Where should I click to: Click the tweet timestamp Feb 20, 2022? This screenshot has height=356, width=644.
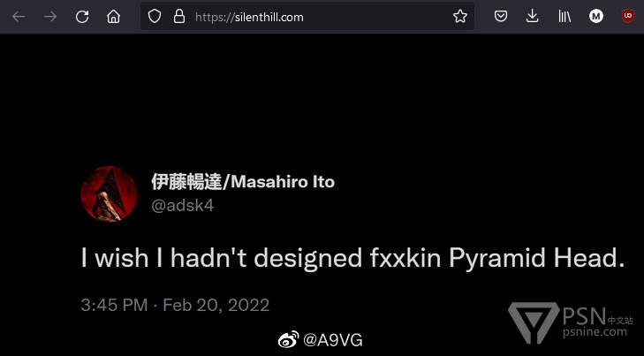click(175, 306)
